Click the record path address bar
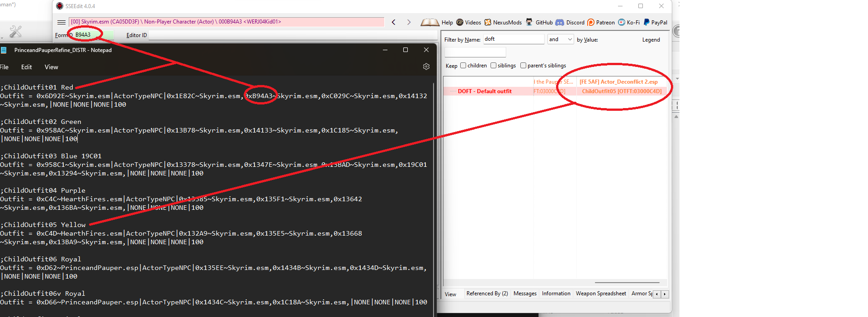 point(226,22)
